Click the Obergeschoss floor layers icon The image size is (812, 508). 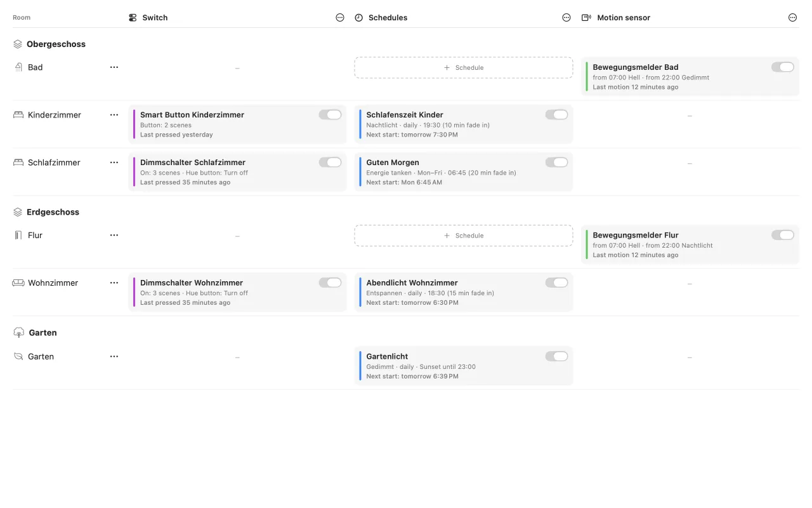point(18,44)
